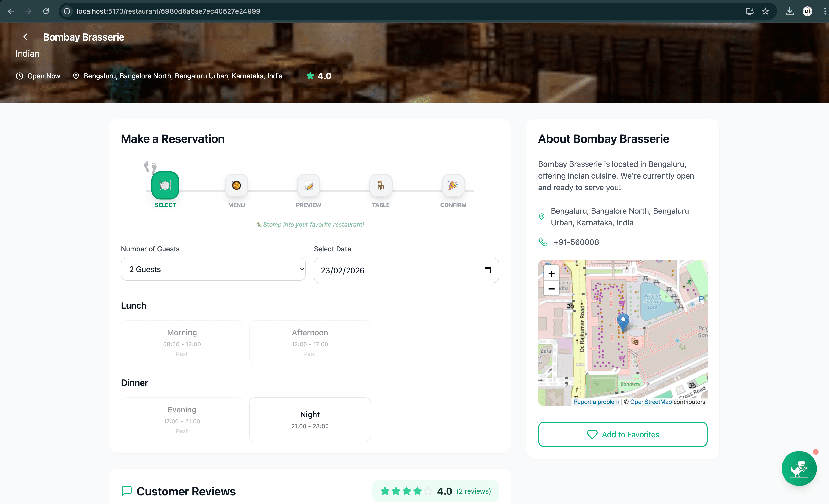Screen dimensions: 829x504
Task: Open the browser profile avatar menu
Action: pos(808,11)
